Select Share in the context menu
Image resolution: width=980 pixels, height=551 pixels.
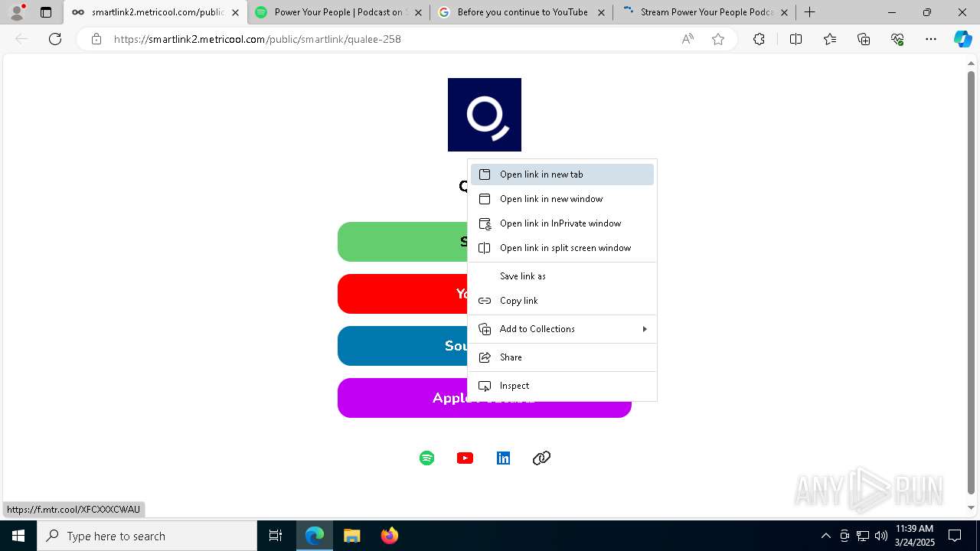[562, 357]
